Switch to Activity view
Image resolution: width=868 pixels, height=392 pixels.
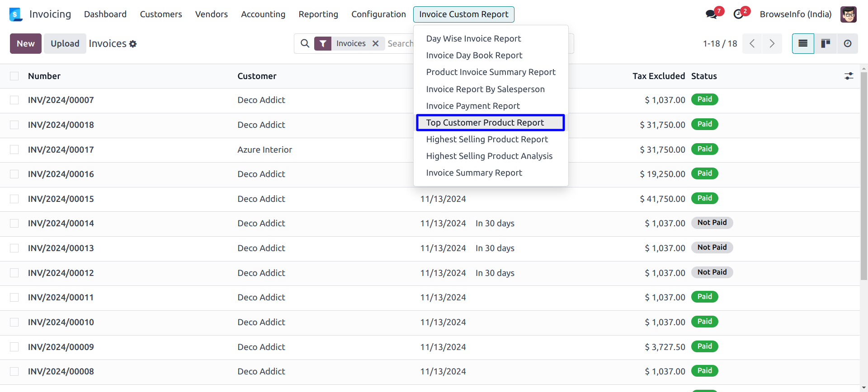pos(848,43)
